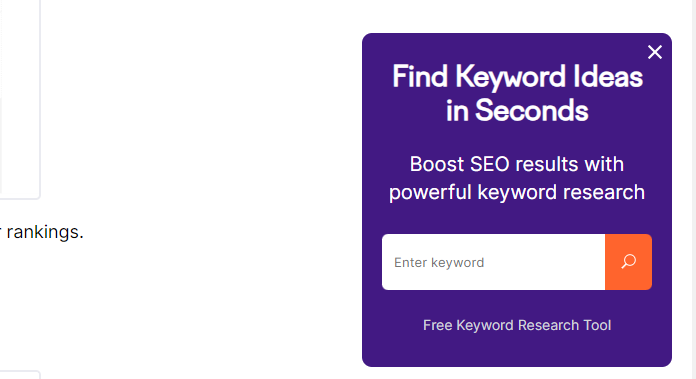Click the card edge below "rankings." text

[20, 375]
